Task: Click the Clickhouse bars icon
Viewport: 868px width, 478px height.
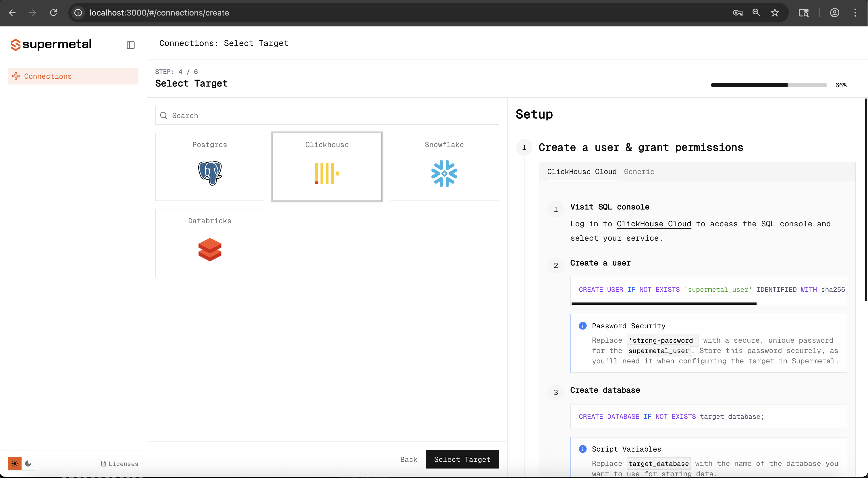Action: pyautogui.click(x=326, y=173)
